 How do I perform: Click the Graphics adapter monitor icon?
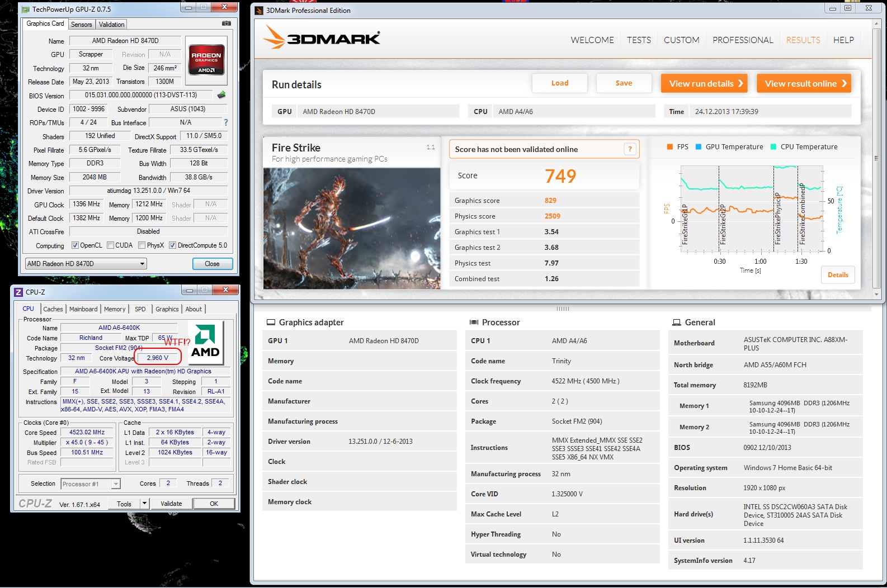pyautogui.click(x=271, y=323)
